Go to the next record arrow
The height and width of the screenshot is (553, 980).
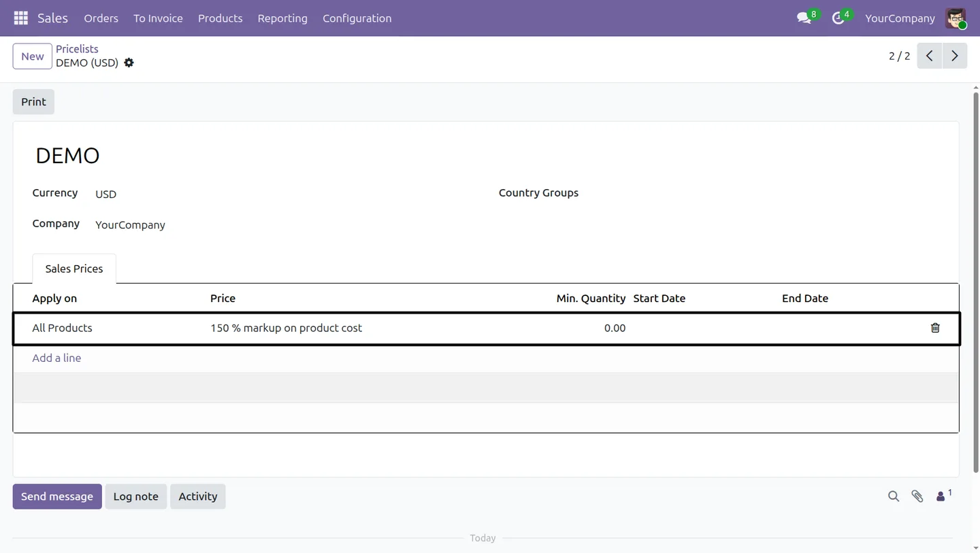point(955,56)
